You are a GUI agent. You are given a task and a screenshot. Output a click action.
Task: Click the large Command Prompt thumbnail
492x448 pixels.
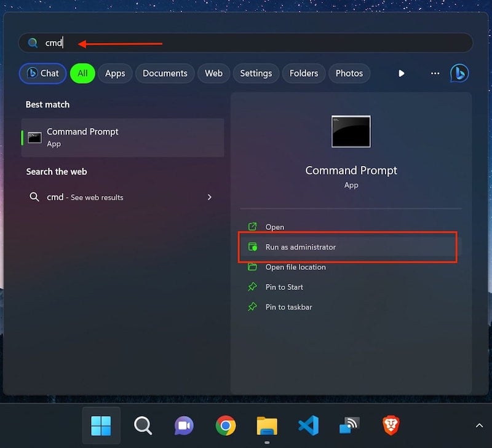(351, 132)
